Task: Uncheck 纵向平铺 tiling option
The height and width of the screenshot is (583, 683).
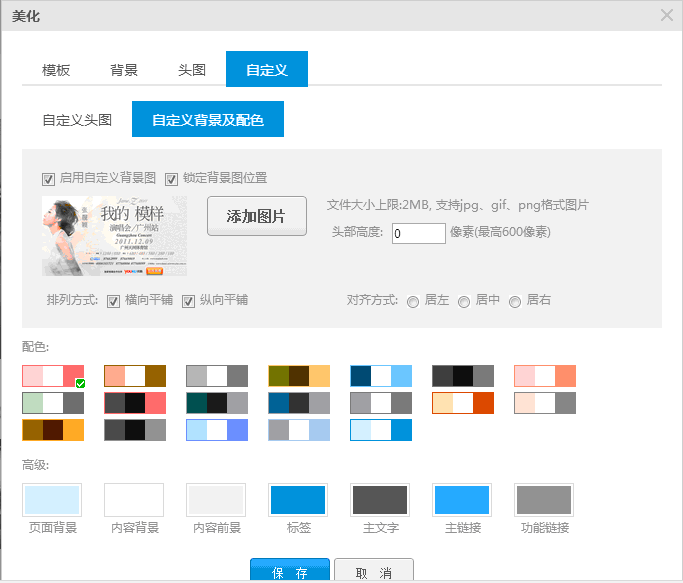Action: (x=188, y=301)
